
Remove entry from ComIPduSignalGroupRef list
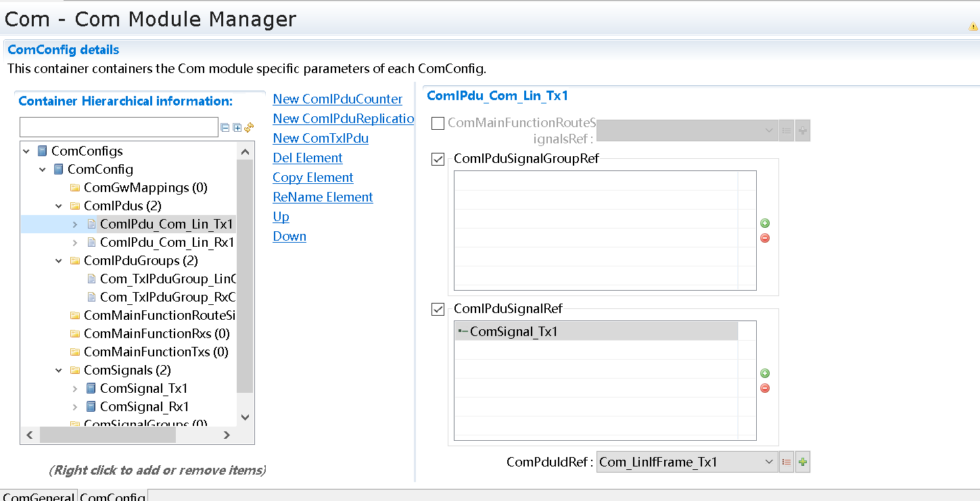pos(765,238)
